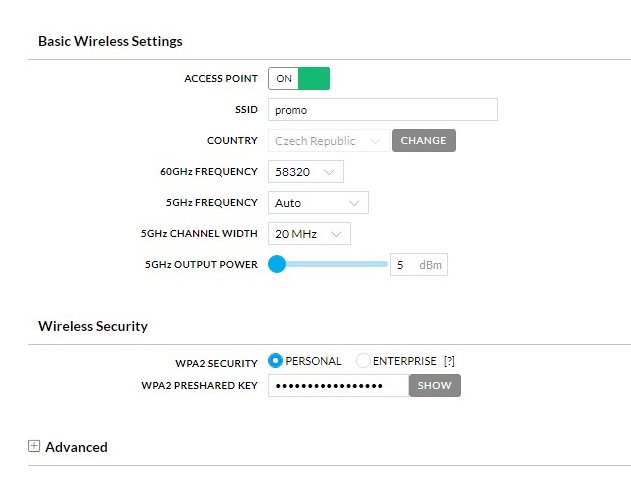This screenshot has width=631, height=485.
Task: Click the 5GHz Output Power slider handle
Action: [x=277, y=264]
